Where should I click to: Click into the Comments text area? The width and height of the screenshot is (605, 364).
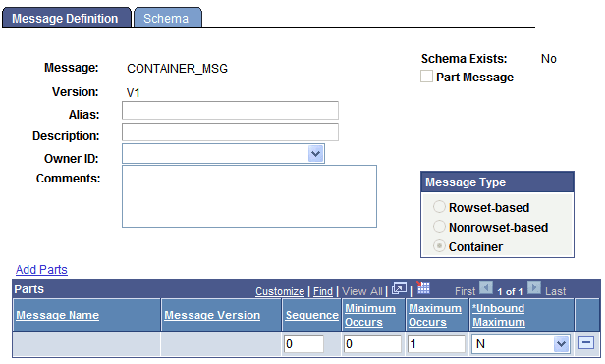point(249,196)
